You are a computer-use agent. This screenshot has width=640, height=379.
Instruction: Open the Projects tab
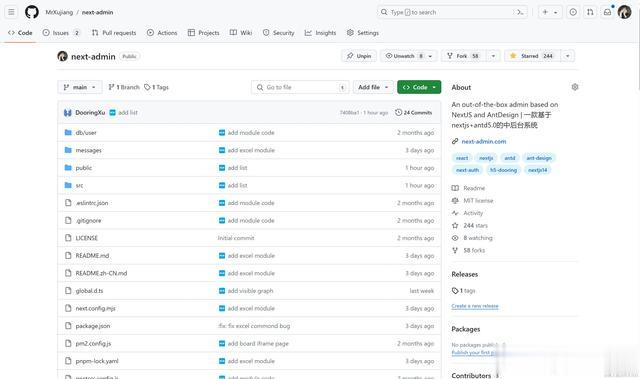coord(204,33)
